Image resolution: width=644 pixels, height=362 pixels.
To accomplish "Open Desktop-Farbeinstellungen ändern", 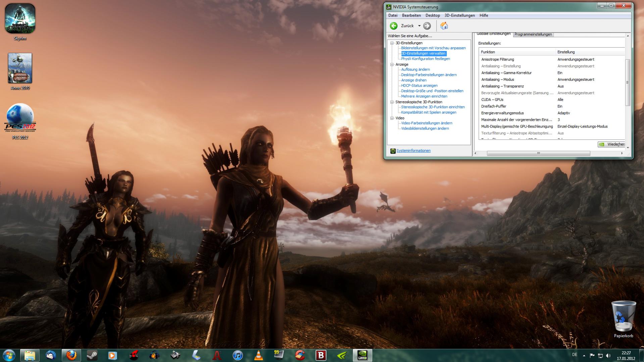I will [429, 75].
